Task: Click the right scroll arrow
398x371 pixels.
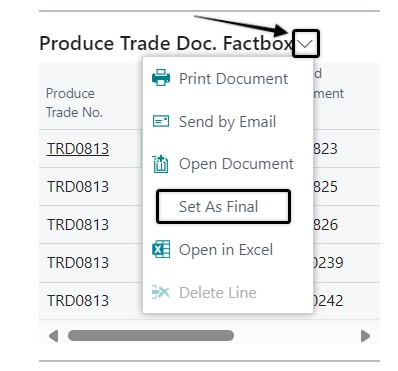Action: (365, 336)
